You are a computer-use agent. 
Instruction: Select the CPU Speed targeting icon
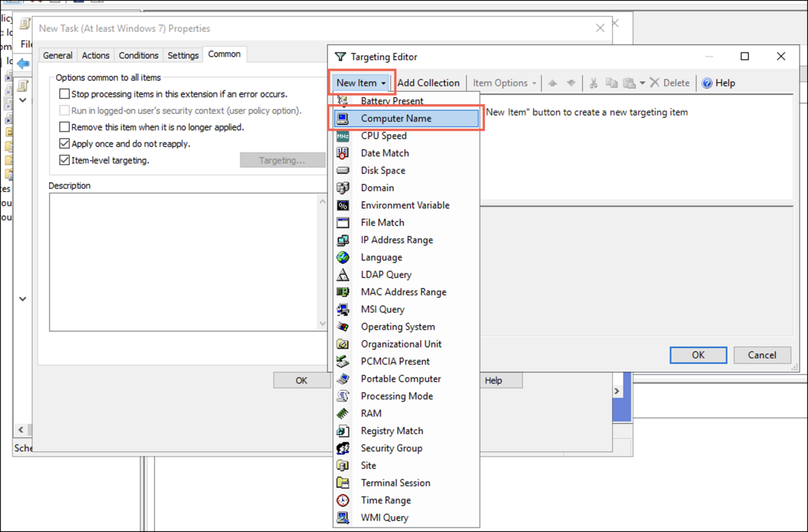point(342,136)
